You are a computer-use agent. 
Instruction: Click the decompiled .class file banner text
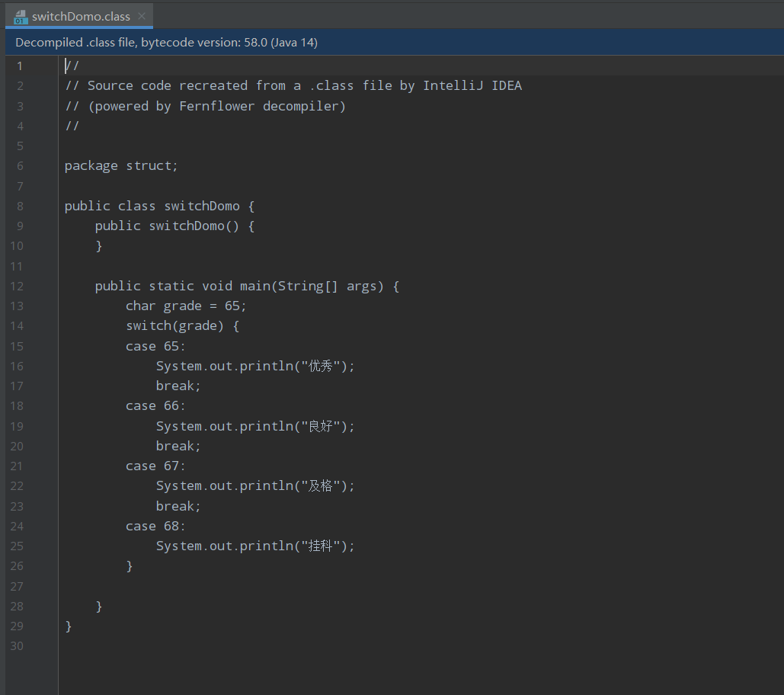166,43
